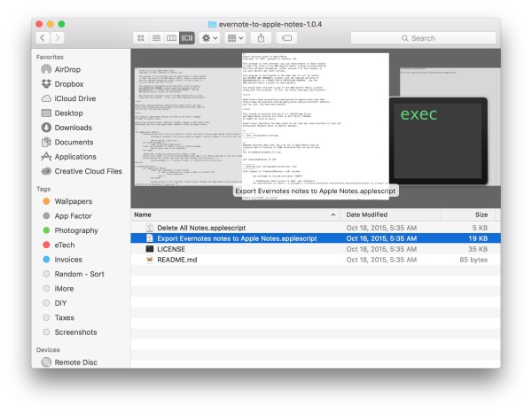Viewport: 532px width, 413px height.
Task: Select the center Cover Flow script preview
Action: (x=316, y=126)
